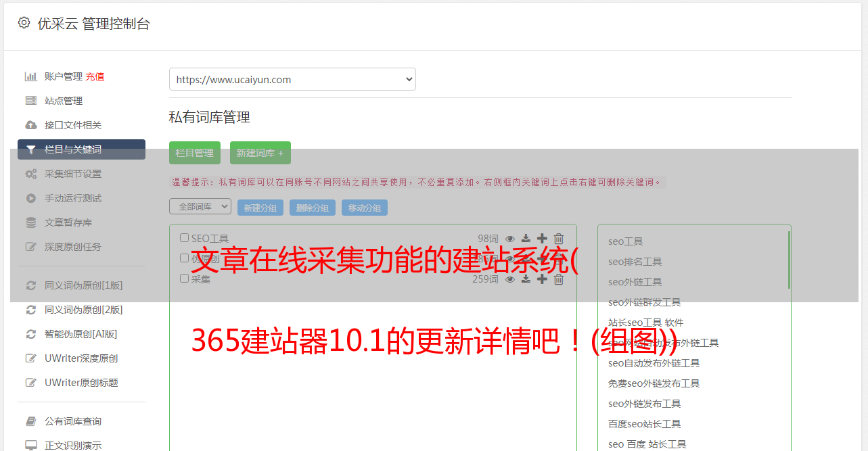Click the bar chart icon for 账户管理
This screenshot has width=868, height=451.
[x=30, y=76]
